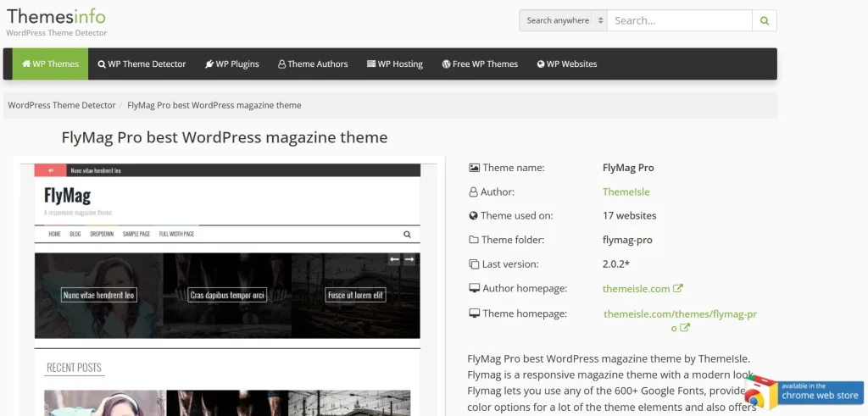Click the Author user icon
Image resolution: width=868 pixels, height=416 pixels.
pos(473,192)
